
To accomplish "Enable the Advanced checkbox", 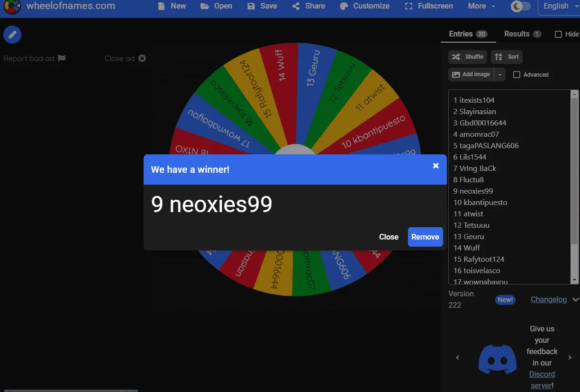I will pyautogui.click(x=517, y=75).
